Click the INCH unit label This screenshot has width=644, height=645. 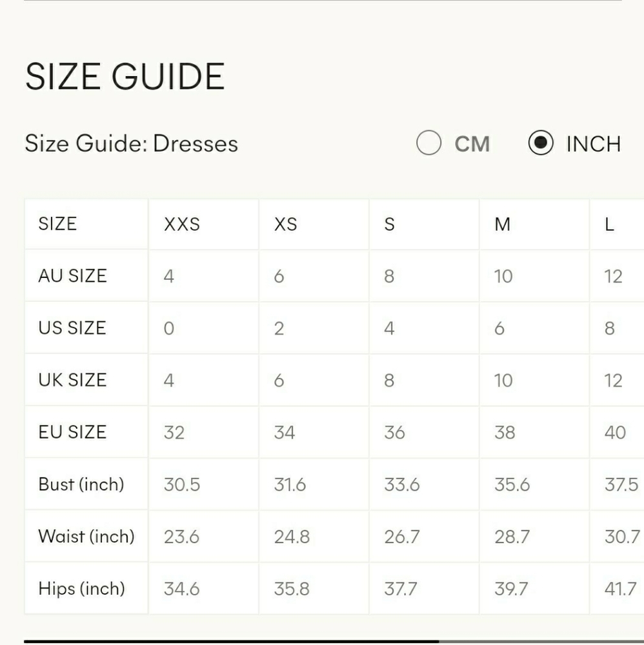click(x=594, y=144)
